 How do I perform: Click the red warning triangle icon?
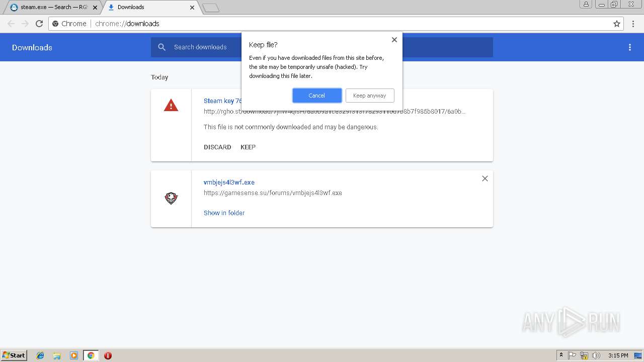pos(171,105)
